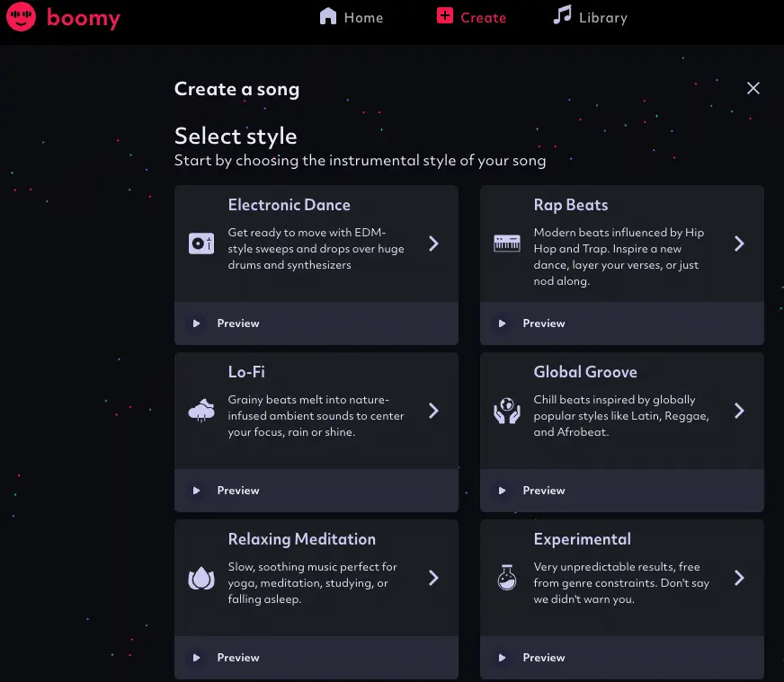Open Global Groove via its chevron arrow
This screenshot has height=682, width=784.
click(739, 411)
